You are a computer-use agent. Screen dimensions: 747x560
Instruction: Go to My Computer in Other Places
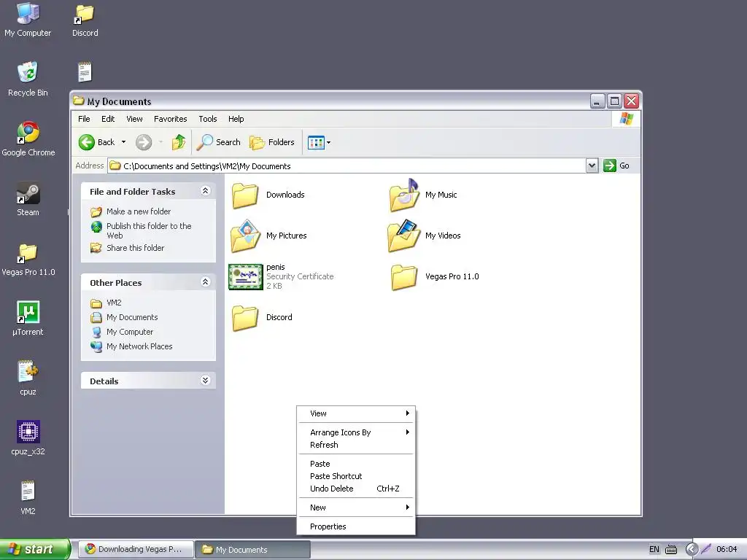[x=130, y=332]
